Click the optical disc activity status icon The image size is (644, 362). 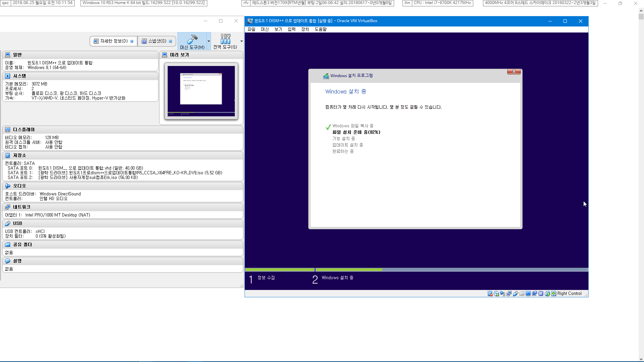pyautogui.click(x=496, y=294)
